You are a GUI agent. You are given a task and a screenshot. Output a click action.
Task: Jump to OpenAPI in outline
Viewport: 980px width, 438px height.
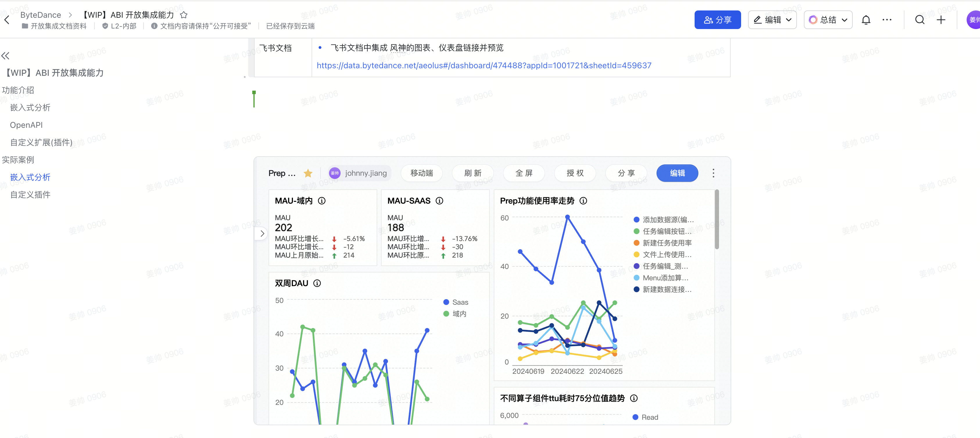click(x=26, y=125)
